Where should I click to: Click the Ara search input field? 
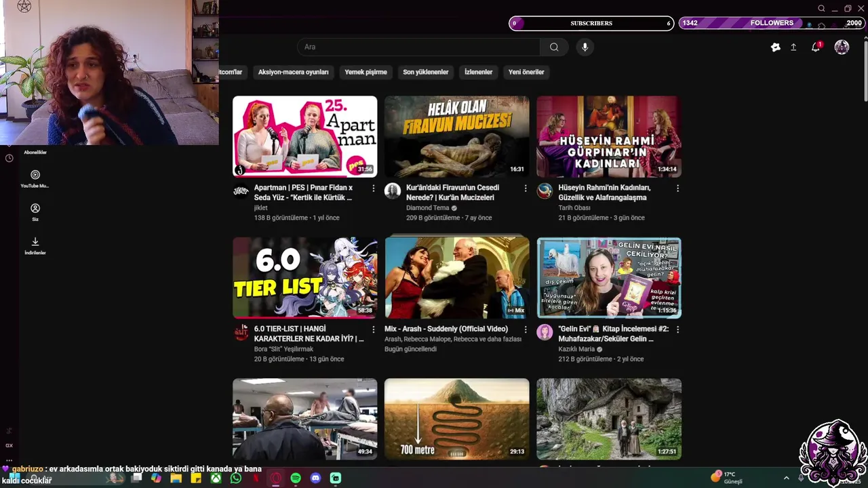(x=418, y=47)
